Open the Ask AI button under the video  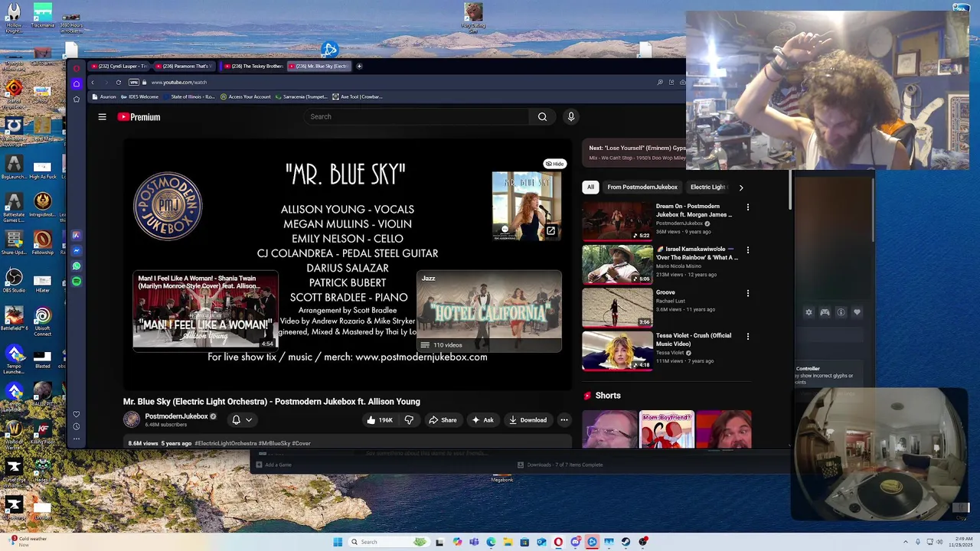point(482,419)
